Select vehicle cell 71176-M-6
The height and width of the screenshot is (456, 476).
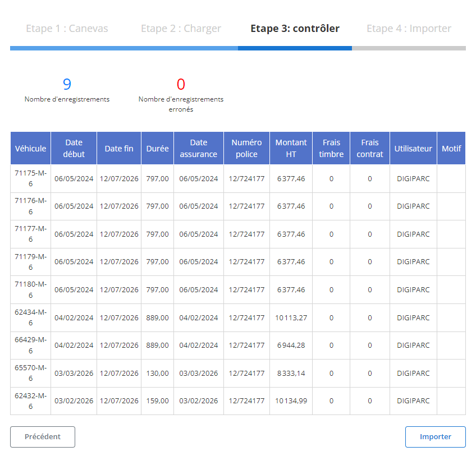pyautogui.click(x=31, y=206)
